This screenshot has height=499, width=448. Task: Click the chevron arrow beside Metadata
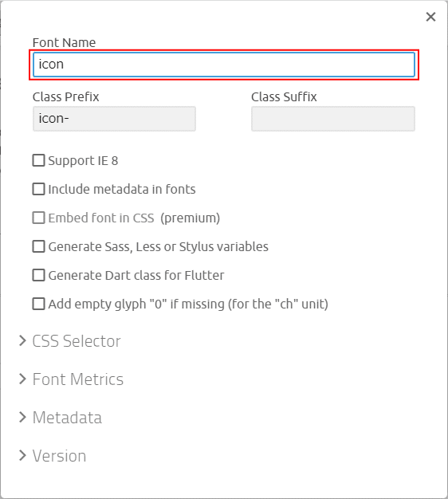point(22,417)
